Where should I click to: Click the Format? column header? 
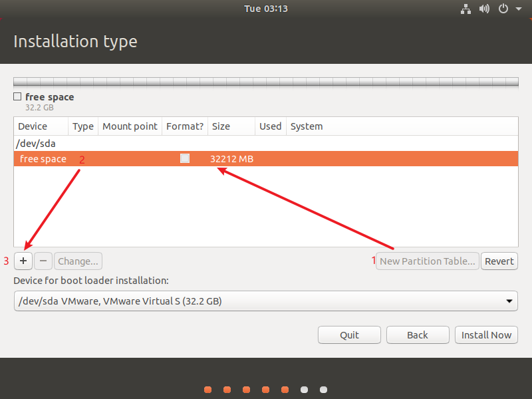tap(185, 126)
